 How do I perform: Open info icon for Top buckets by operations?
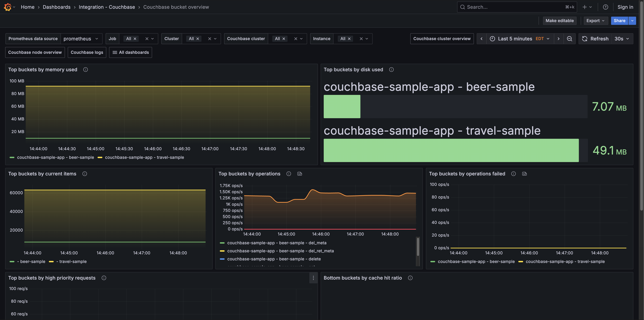[289, 174]
